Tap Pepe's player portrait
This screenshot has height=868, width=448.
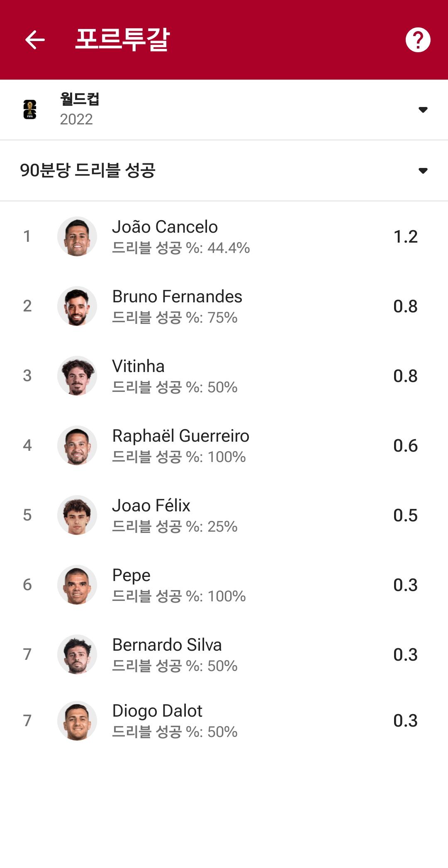pyautogui.click(x=77, y=585)
